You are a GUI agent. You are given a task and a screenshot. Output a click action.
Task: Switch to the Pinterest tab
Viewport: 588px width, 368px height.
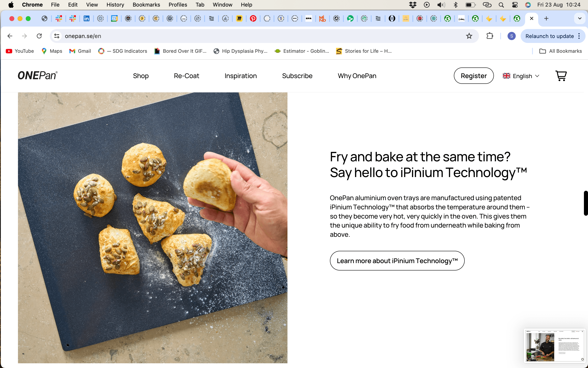click(x=253, y=18)
